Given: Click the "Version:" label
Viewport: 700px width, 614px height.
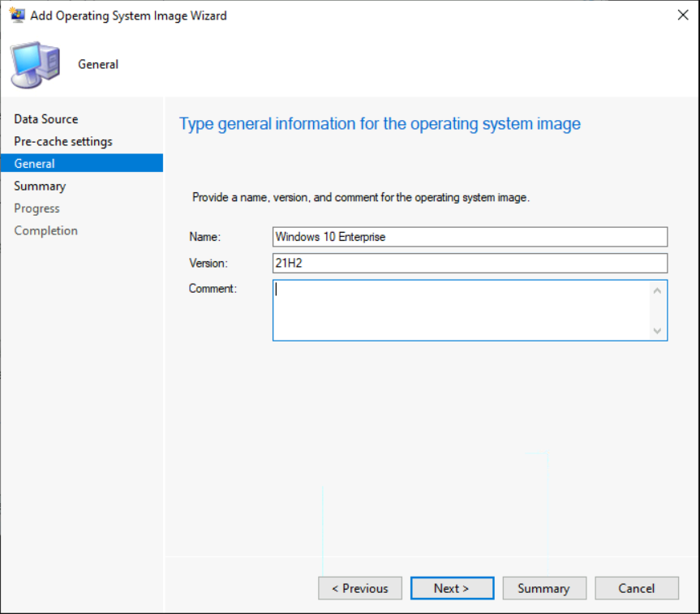Looking at the screenshot, I should 208,263.
